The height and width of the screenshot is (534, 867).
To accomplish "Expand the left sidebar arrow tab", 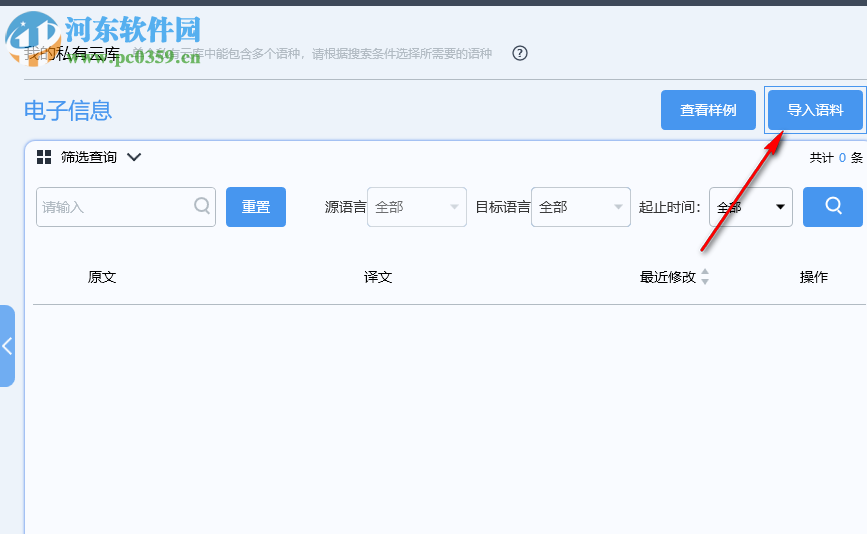I will click(7, 346).
